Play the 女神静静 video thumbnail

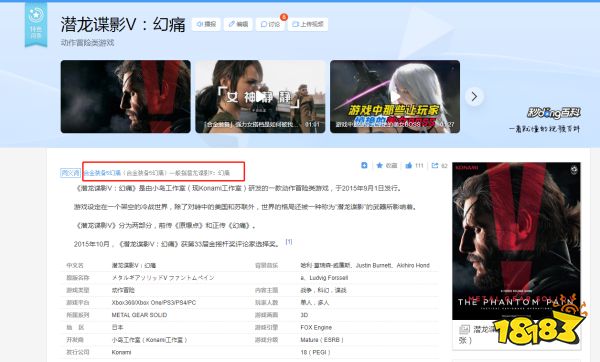[260, 96]
